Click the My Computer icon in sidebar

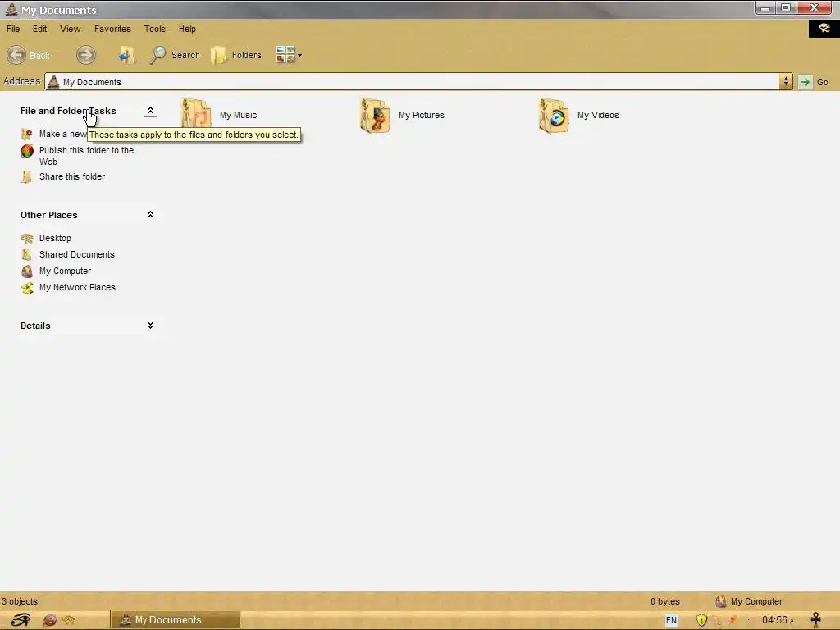coord(27,272)
